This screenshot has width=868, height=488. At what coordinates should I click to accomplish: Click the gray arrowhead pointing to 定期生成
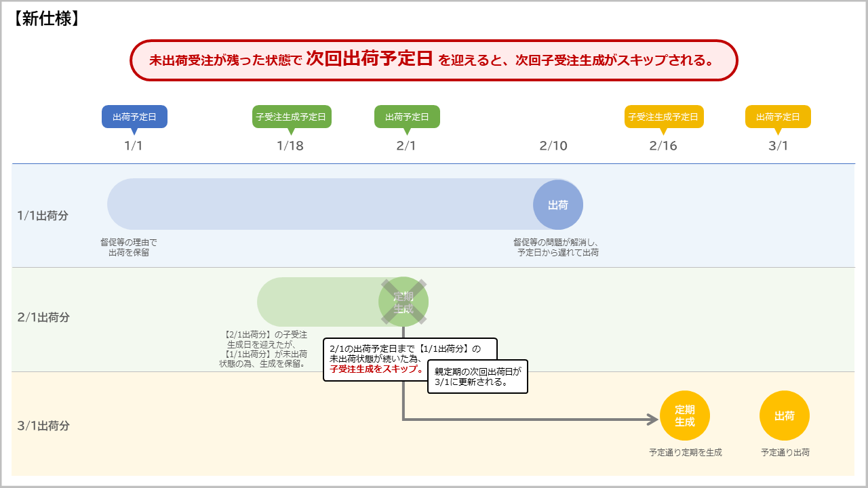[652, 420]
